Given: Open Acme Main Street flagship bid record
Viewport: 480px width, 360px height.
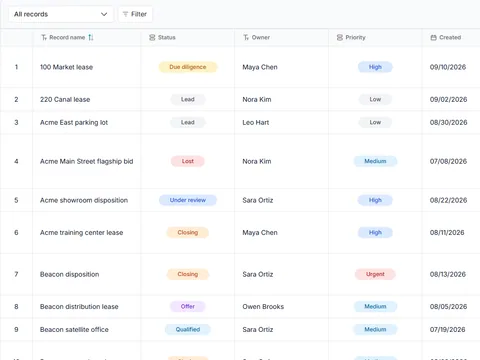Looking at the screenshot, I should [86, 162].
